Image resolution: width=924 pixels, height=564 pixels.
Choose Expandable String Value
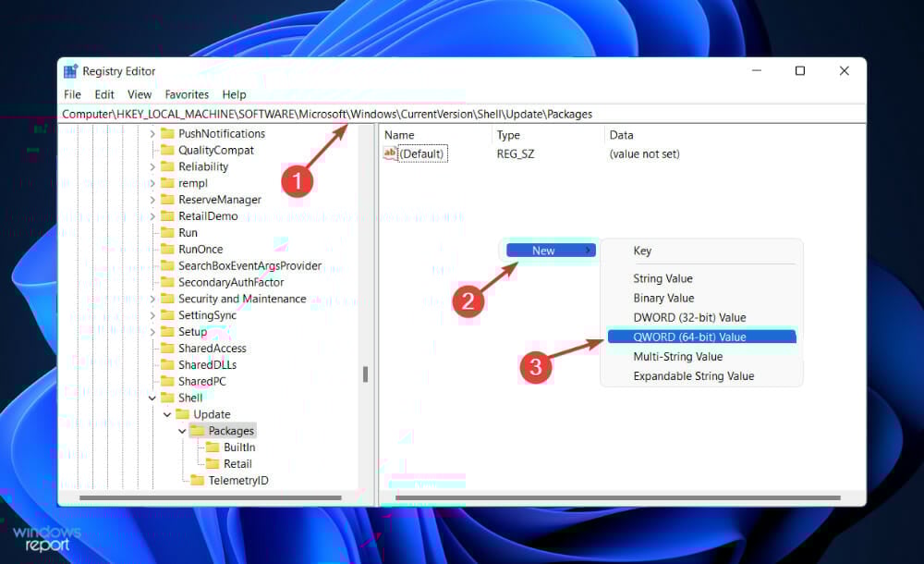pos(694,375)
